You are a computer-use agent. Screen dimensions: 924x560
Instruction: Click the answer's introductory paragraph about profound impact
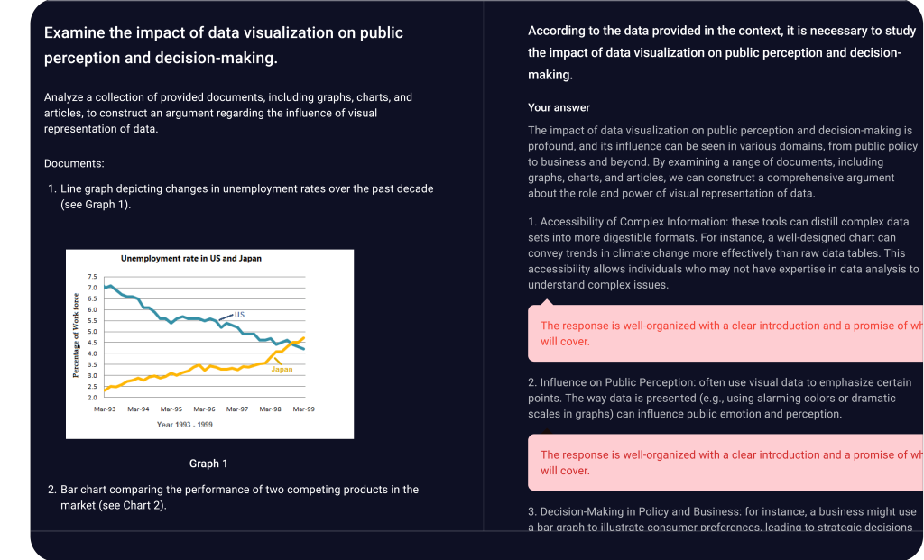pos(722,162)
